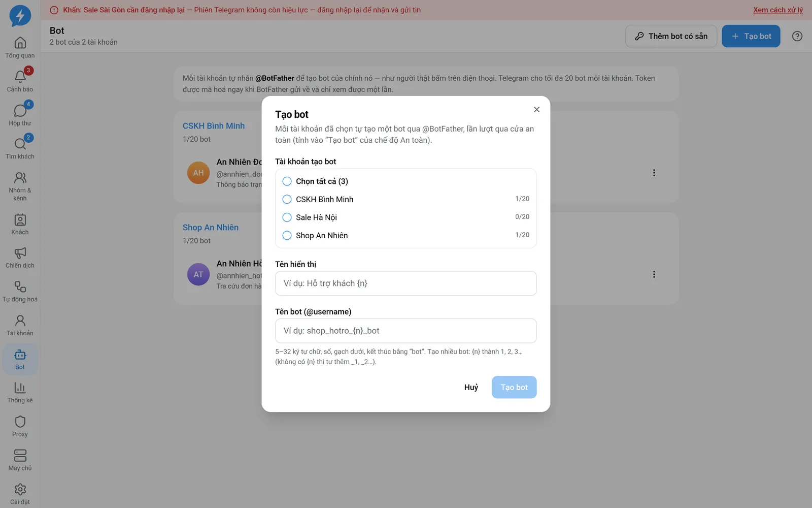Open Cảnh báo alerts bell
The width and height of the screenshot is (812, 508).
(x=20, y=81)
